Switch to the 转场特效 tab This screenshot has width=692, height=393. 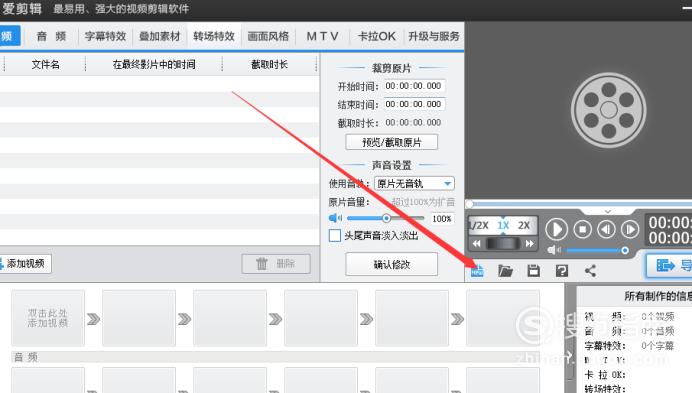click(x=214, y=36)
